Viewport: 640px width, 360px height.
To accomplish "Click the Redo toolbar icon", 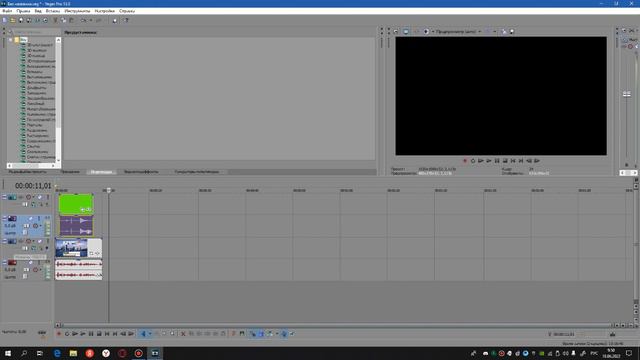I will point(98,20).
